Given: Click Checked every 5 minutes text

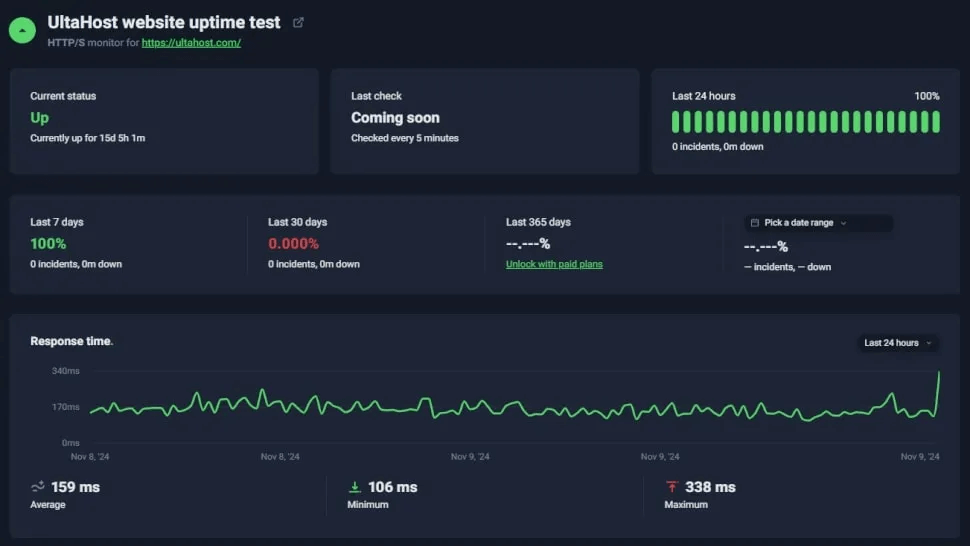Looking at the screenshot, I should point(405,138).
